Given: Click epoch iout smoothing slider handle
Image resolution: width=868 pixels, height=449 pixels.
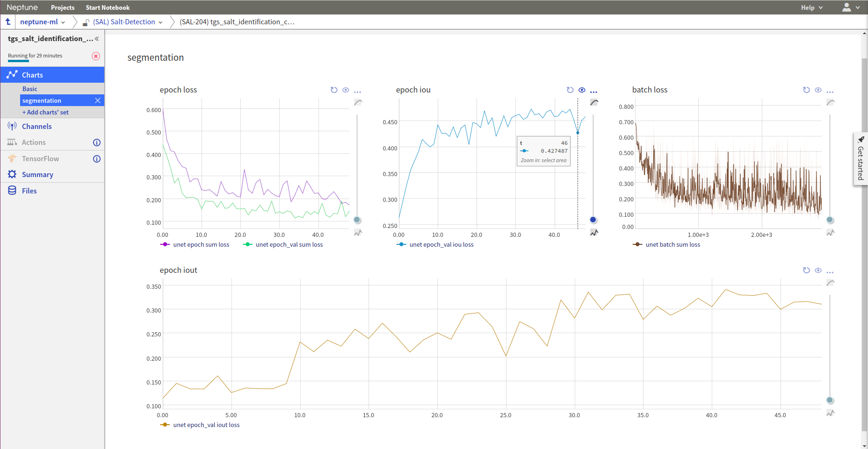Looking at the screenshot, I should point(830,400).
